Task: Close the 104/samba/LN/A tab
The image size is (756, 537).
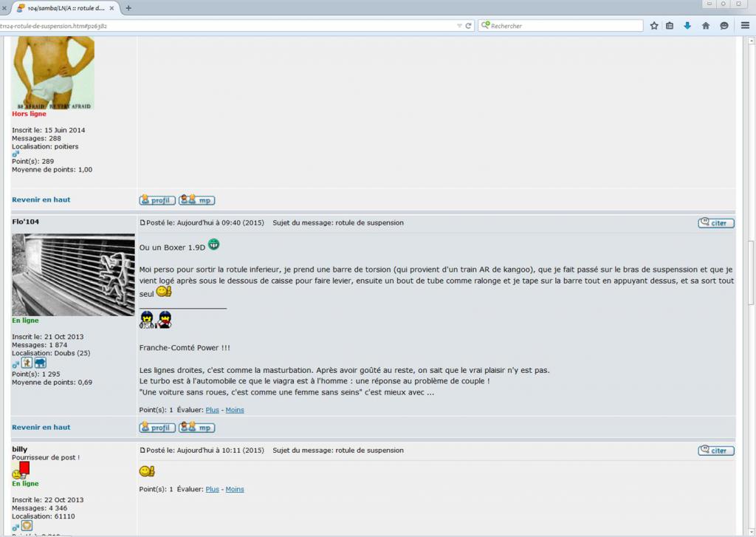Action: click(112, 8)
